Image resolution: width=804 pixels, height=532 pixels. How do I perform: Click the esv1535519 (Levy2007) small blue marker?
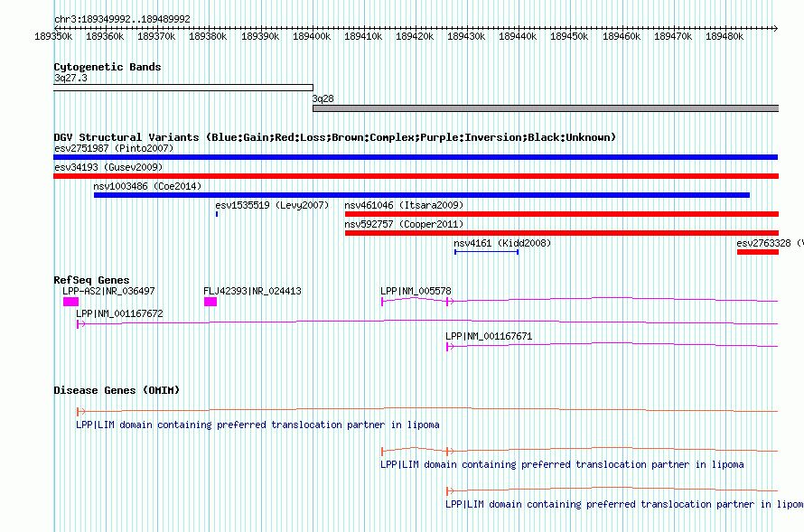coord(217,214)
